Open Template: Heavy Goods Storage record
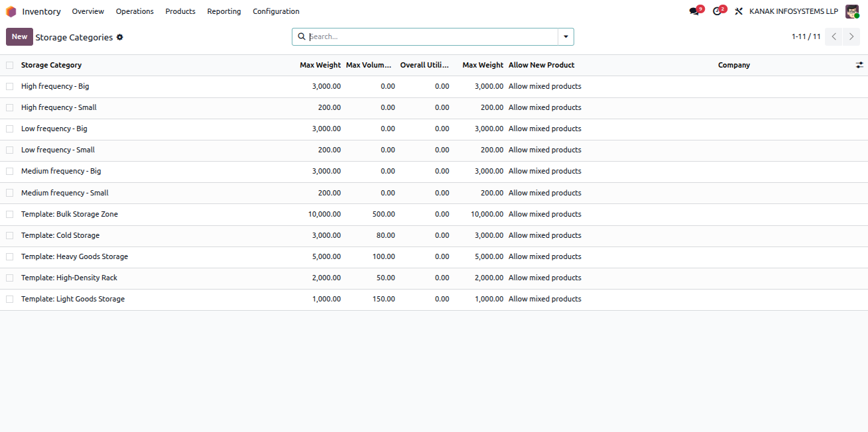The width and height of the screenshot is (868, 432). point(75,256)
